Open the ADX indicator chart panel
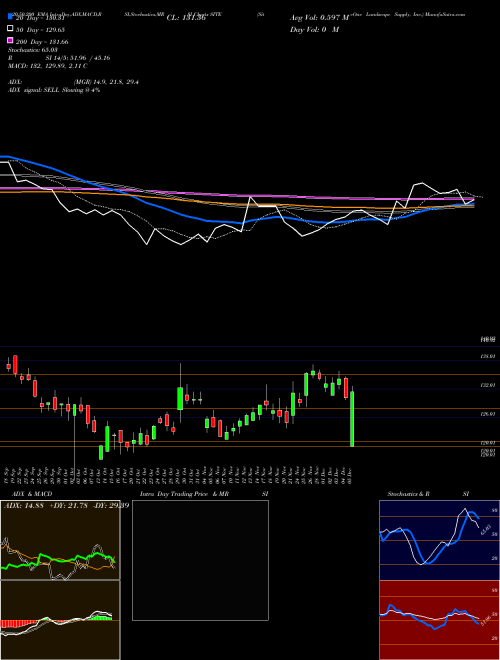The height and width of the screenshot is (660, 500). tap(60, 540)
